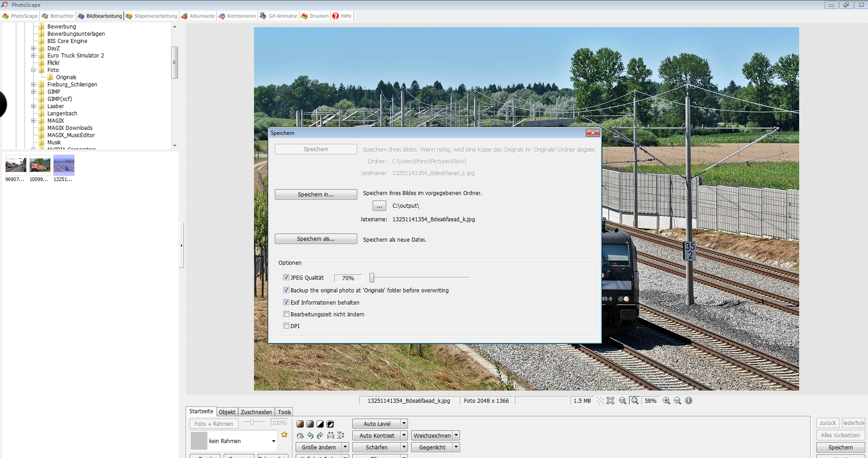Rotate image 90° counter-clockwise
This screenshot has width=868, height=458.
click(310, 435)
